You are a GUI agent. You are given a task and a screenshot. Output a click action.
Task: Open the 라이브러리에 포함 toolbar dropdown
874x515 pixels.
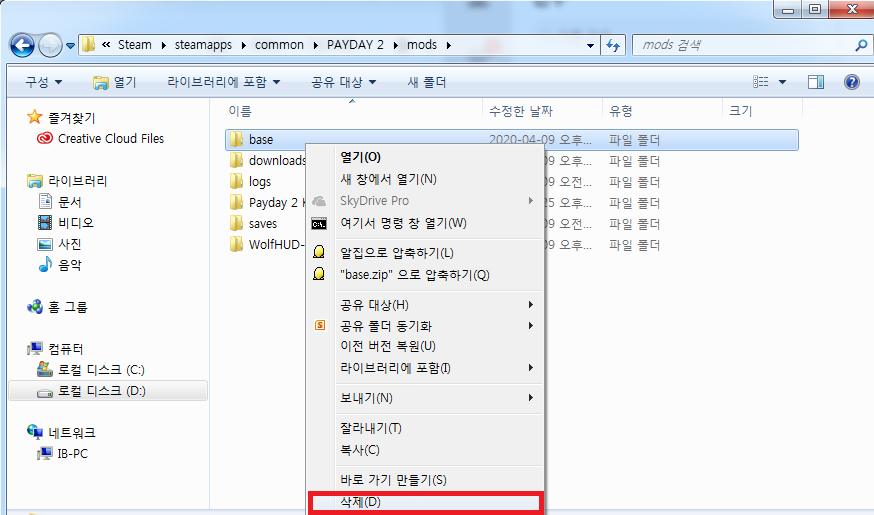click(224, 82)
